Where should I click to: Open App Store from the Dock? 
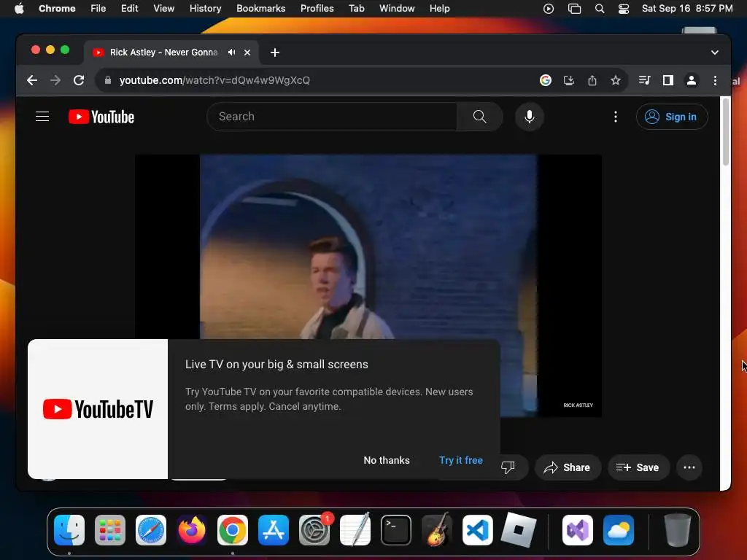click(x=274, y=529)
